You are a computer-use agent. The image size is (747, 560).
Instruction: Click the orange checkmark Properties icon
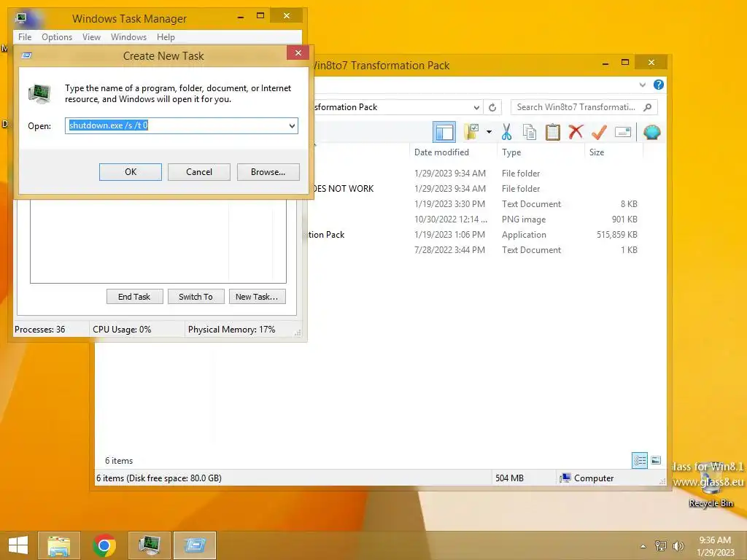click(x=599, y=132)
